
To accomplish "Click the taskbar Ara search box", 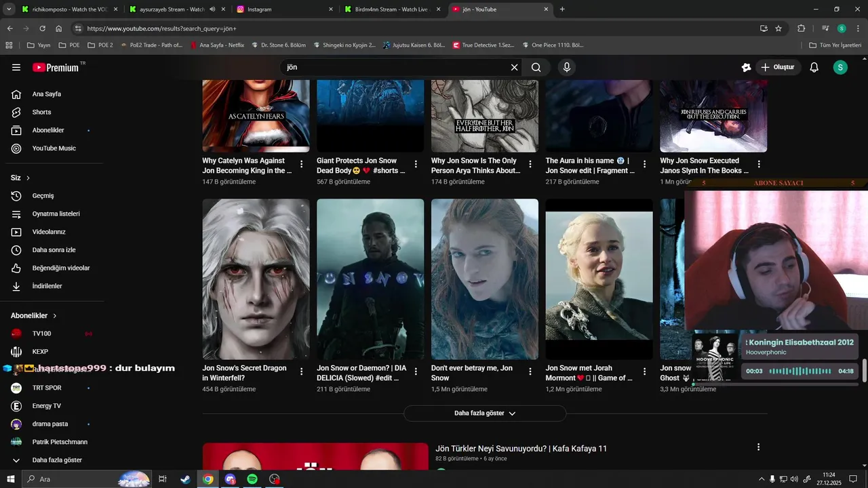I will [86, 479].
